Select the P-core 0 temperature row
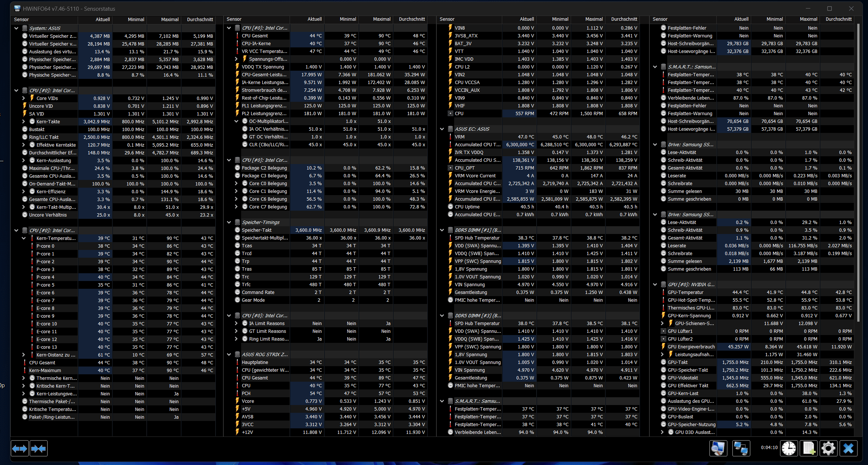868x465 pixels. [x=45, y=246]
